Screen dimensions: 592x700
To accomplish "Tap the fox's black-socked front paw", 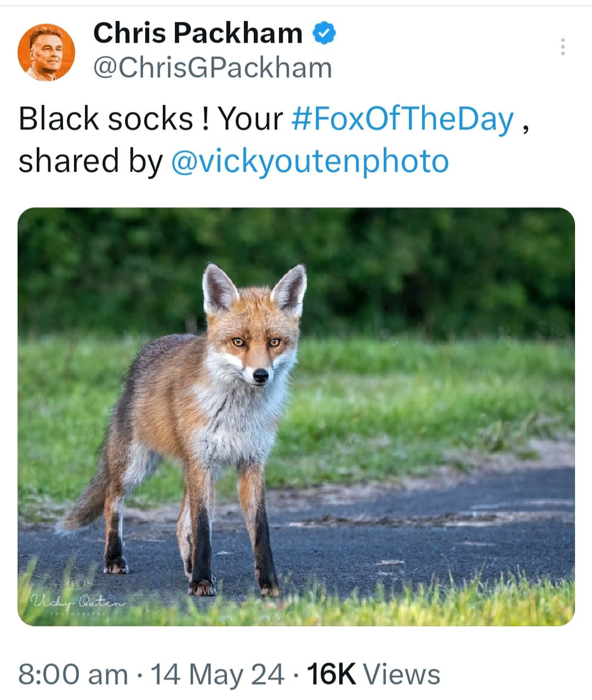I will pyautogui.click(x=202, y=586).
